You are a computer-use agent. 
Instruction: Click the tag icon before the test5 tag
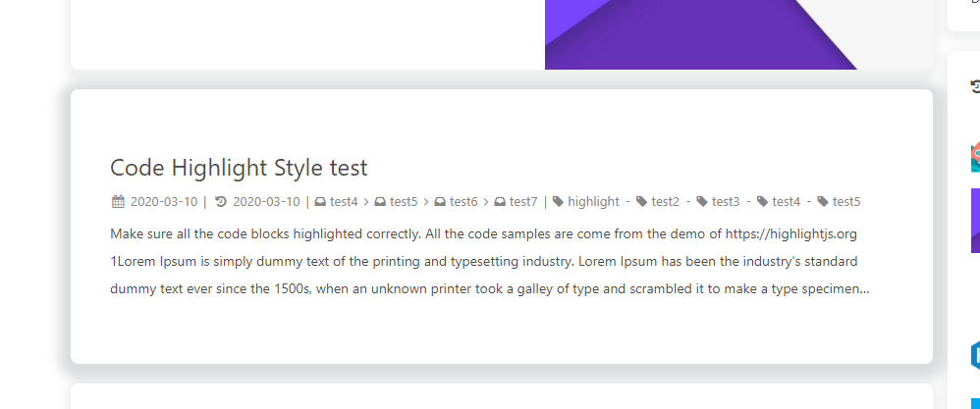(823, 202)
